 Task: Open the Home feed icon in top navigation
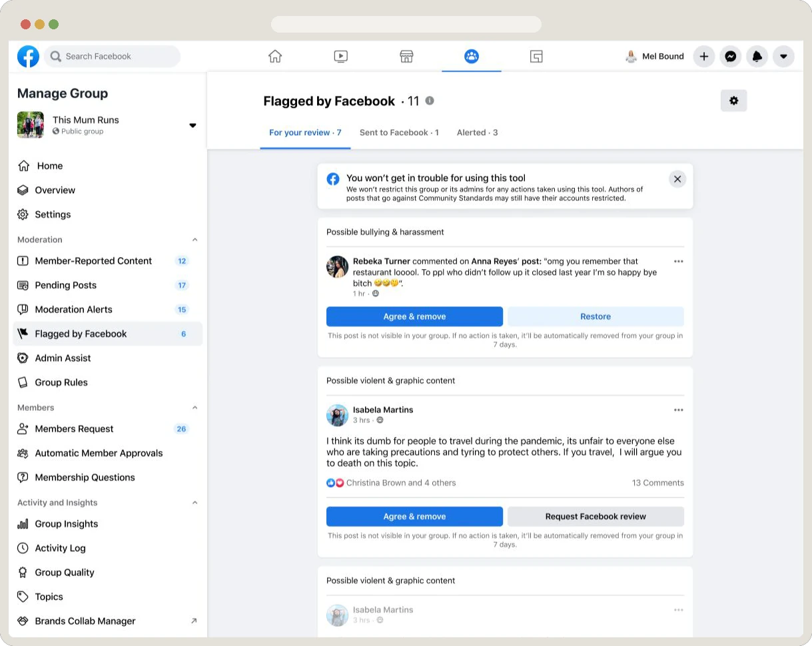click(x=275, y=57)
